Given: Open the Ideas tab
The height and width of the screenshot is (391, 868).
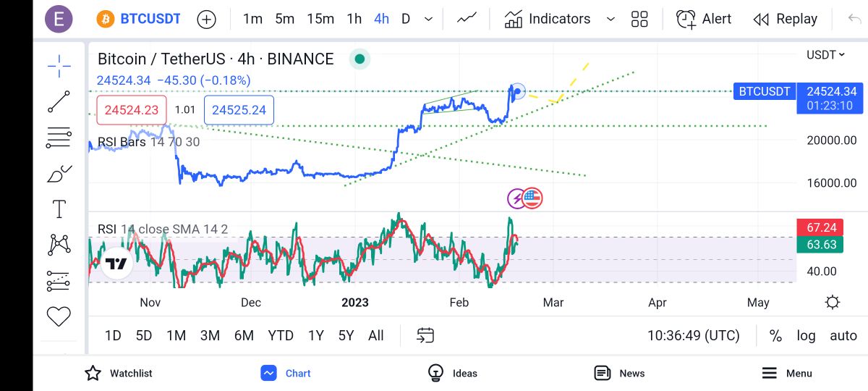Looking at the screenshot, I should (453, 373).
